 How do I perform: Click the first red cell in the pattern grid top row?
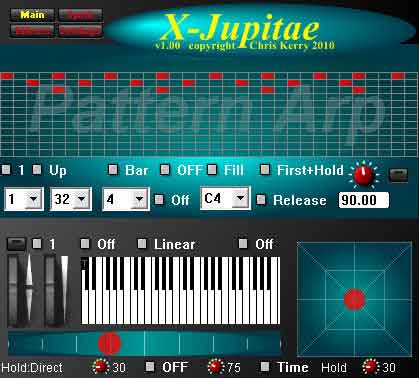[x=7, y=76]
